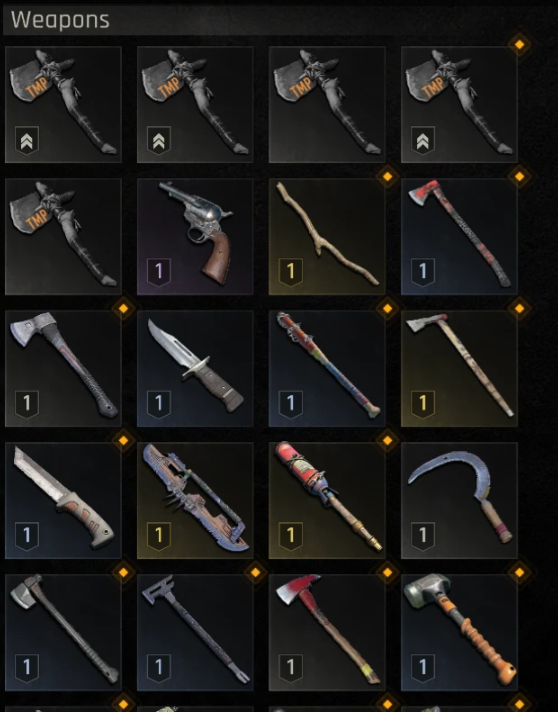Choose the long black-handled axe in bottom row
This screenshot has height=712, width=558.
(63, 633)
